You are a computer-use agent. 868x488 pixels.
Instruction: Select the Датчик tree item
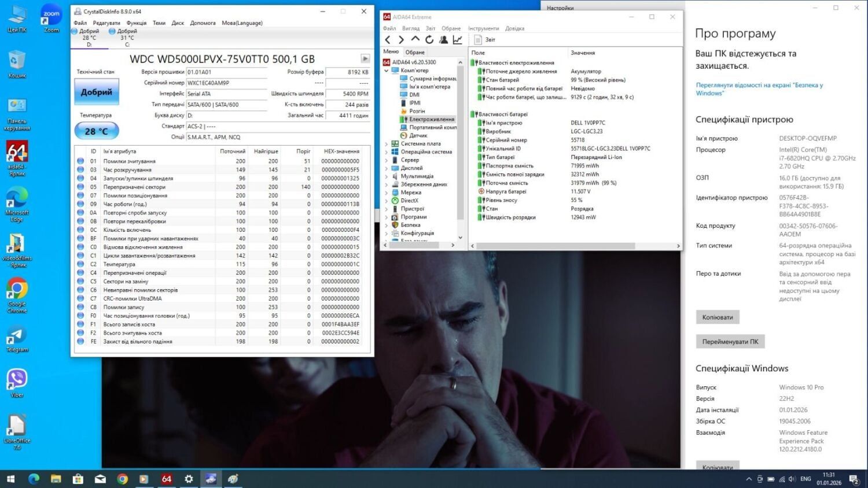pos(418,135)
